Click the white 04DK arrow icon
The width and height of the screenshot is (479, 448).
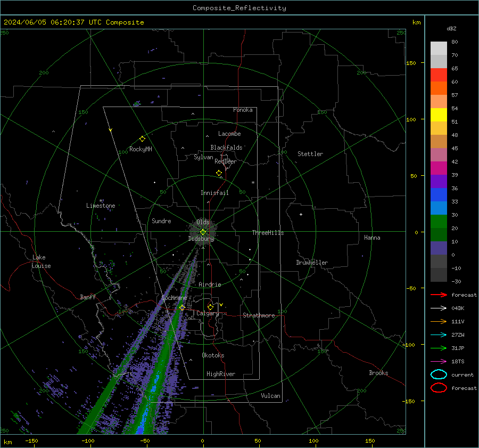point(439,308)
